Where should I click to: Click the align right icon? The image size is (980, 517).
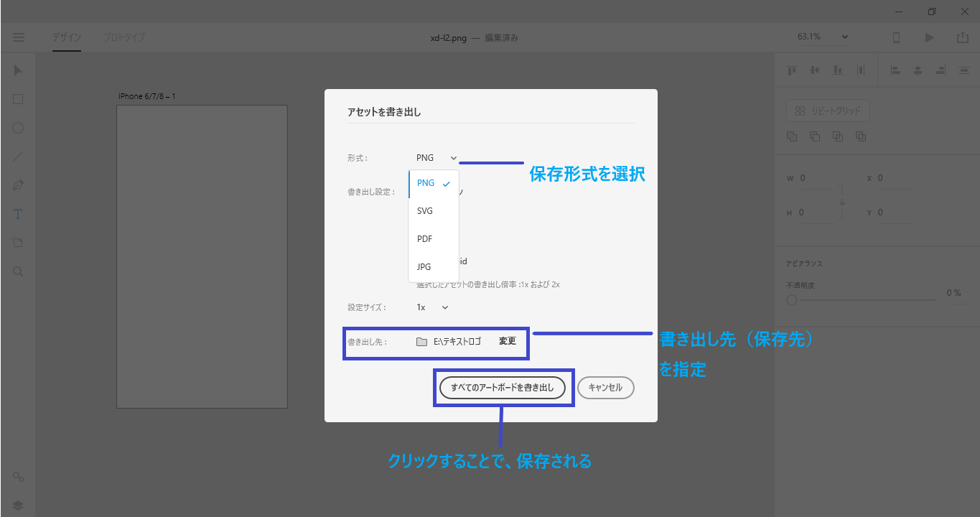[941, 70]
